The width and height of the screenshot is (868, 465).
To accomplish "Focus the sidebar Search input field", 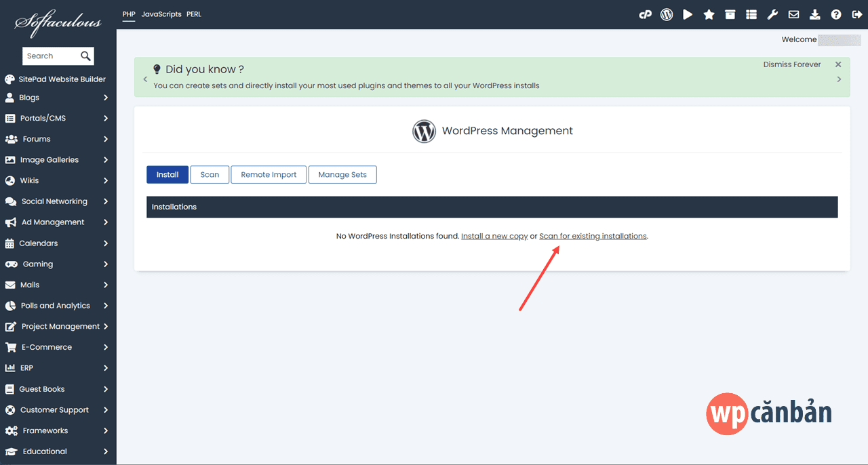I will tap(51, 56).
